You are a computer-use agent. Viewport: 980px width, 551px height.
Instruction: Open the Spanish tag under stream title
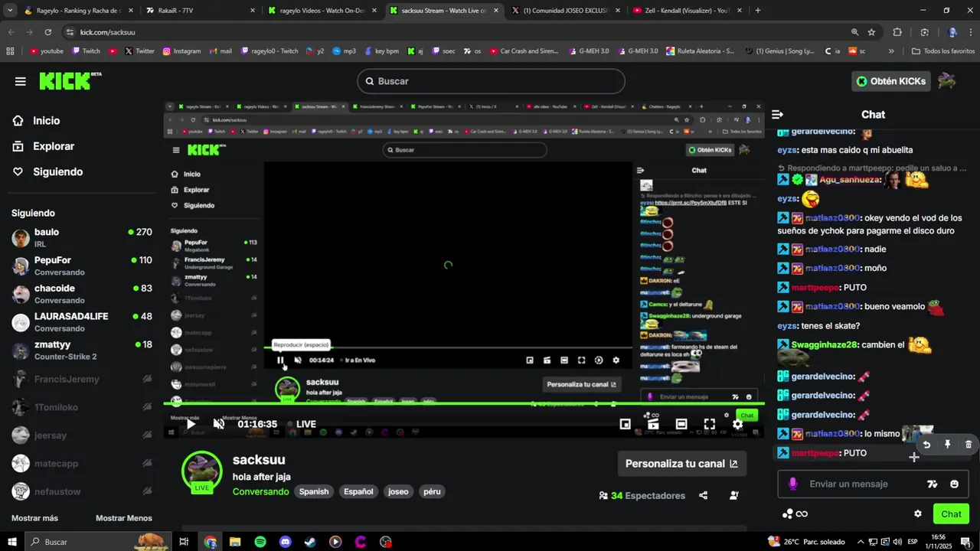[x=314, y=491]
